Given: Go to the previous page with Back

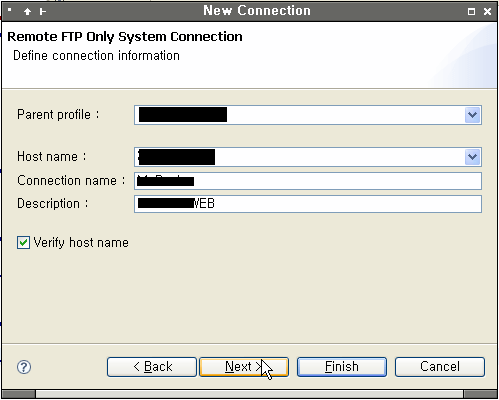Looking at the screenshot, I should pos(152,367).
